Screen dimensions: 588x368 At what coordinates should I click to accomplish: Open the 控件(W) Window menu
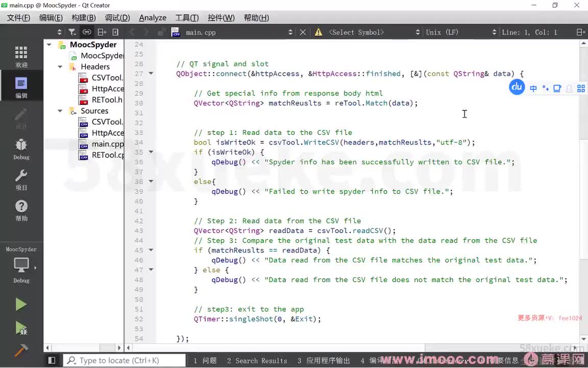[221, 18]
